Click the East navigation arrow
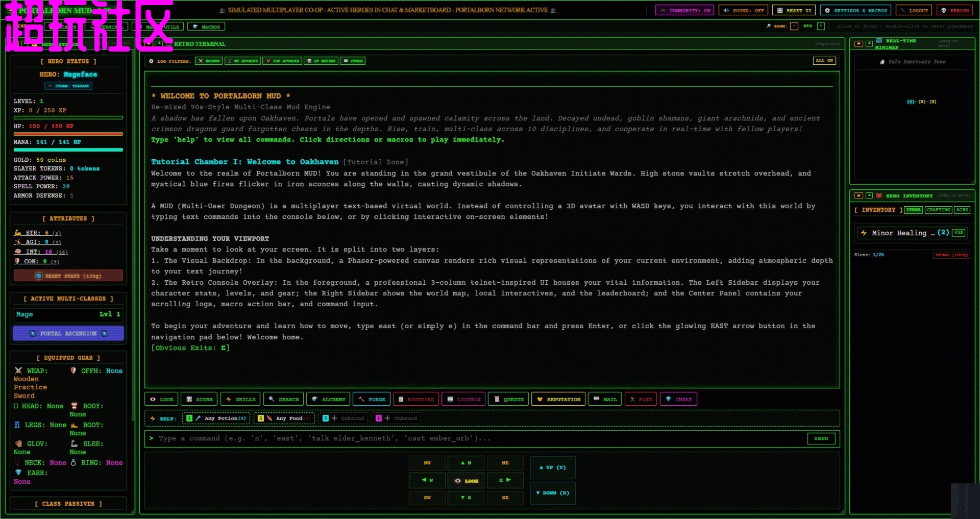 (x=505, y=480)
